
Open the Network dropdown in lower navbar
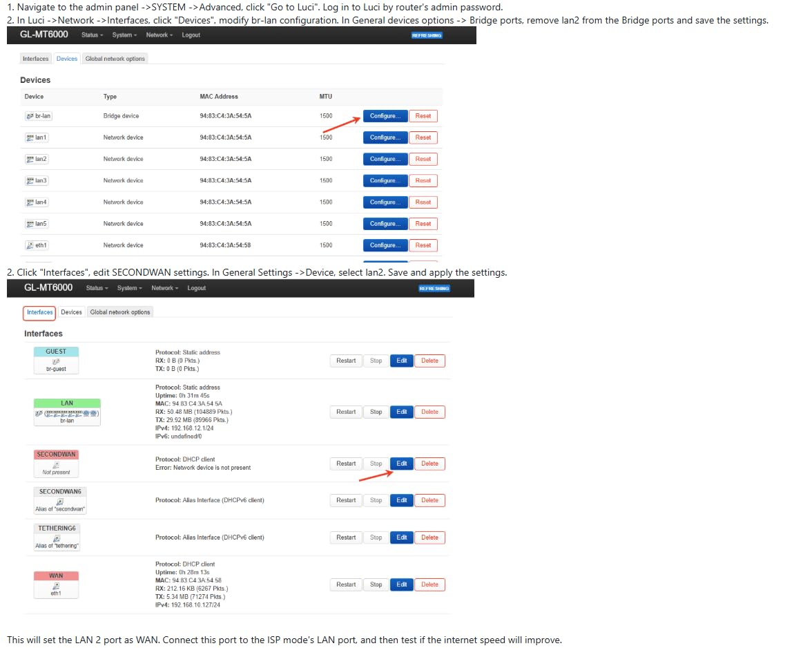coord(164,288)
